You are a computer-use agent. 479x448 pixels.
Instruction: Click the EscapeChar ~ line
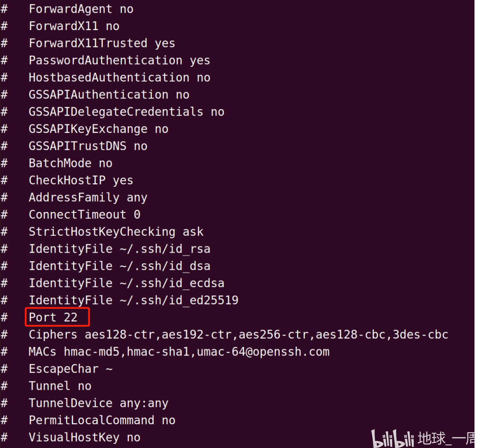70,369
